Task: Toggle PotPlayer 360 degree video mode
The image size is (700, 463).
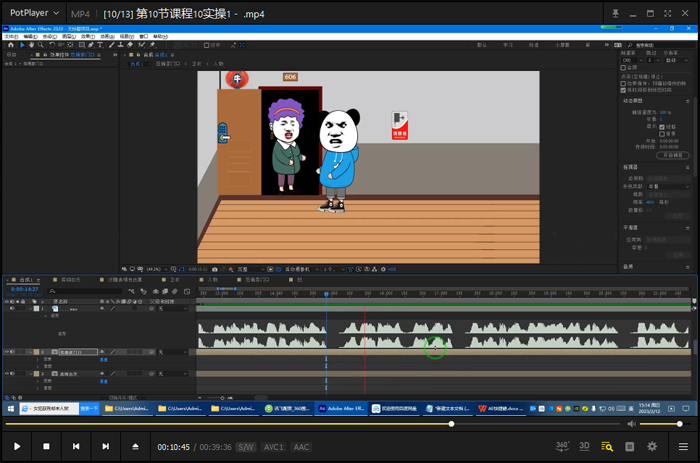Action: pyautogui.click(x=562, y=446)
